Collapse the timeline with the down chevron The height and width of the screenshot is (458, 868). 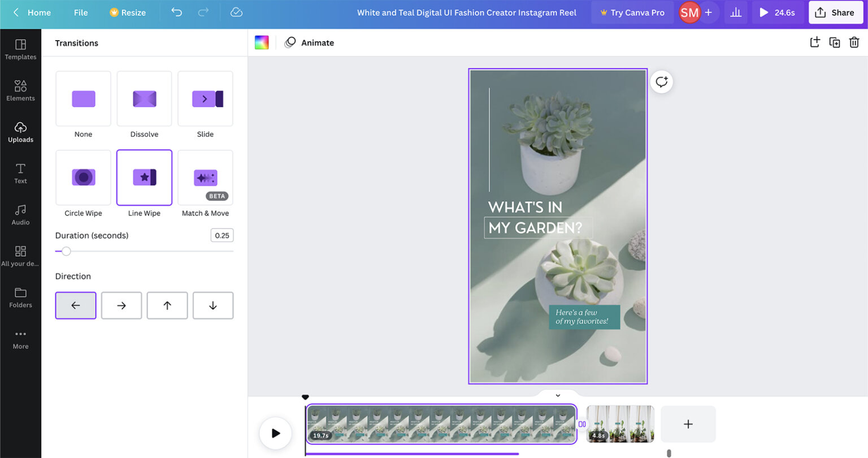[557, 395]
